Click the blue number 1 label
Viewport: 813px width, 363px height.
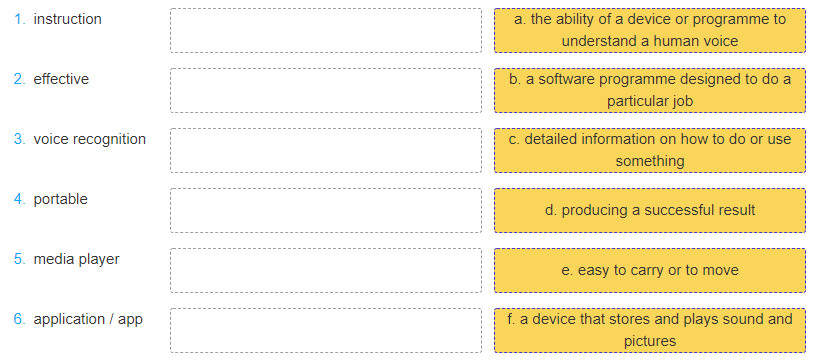(20, 19)
